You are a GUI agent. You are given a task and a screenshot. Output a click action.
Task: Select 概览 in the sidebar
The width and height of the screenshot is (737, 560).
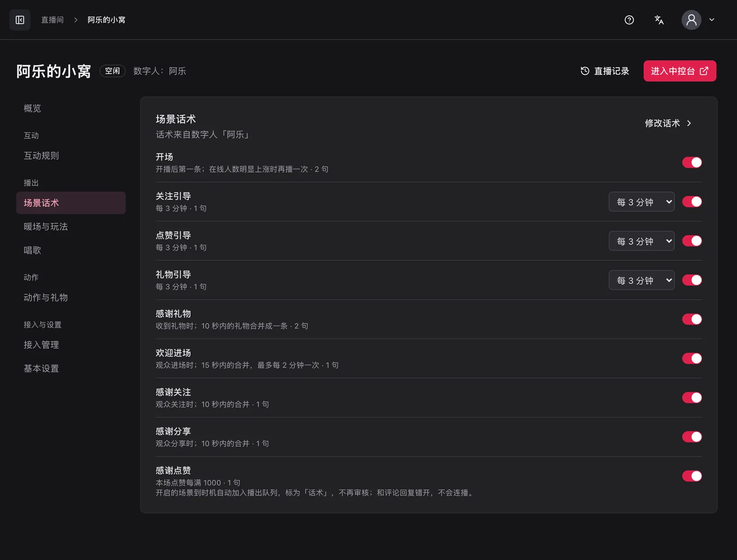click(71, 108)
